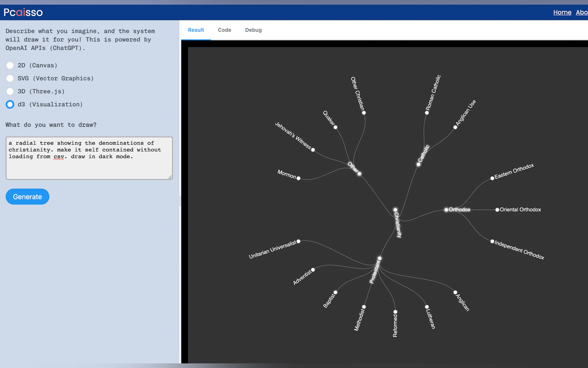Select the SVG (Vector Graphics) radio option

pos(10,78)
